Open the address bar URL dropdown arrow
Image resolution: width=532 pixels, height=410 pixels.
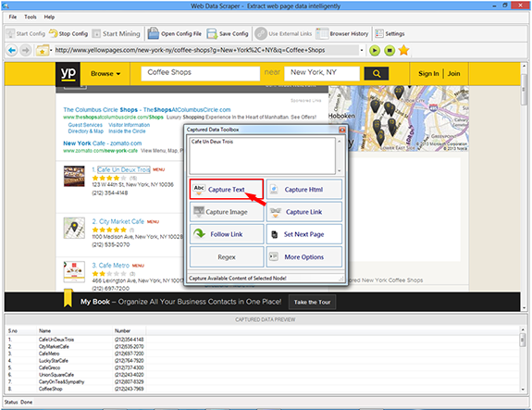click(362, 50)
